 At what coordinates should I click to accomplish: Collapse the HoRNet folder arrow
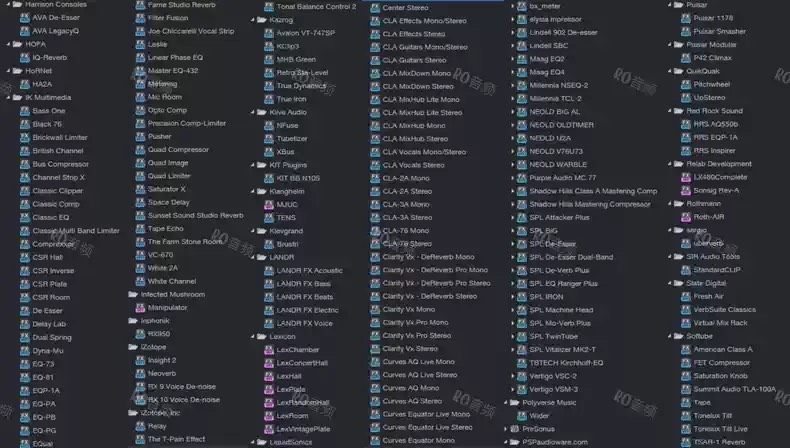point(9,71)
